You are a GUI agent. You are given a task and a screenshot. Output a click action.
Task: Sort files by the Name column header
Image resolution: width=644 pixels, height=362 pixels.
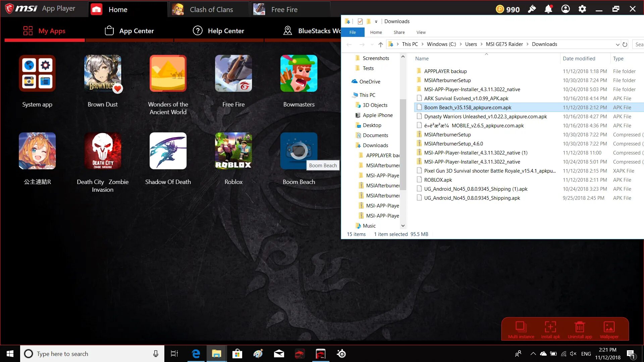[x=422, y=59]
